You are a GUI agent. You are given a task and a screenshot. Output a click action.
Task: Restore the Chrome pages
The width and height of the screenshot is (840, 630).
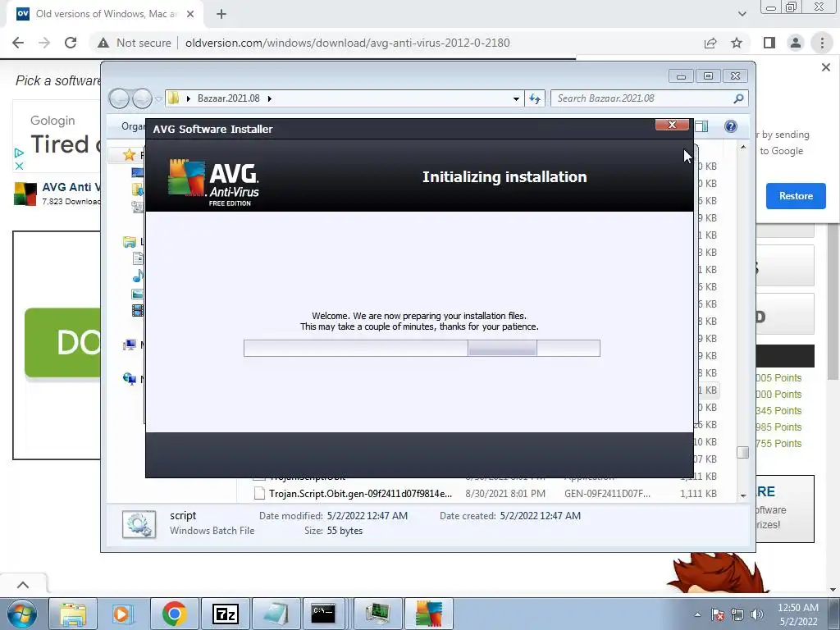click(796, 196)
